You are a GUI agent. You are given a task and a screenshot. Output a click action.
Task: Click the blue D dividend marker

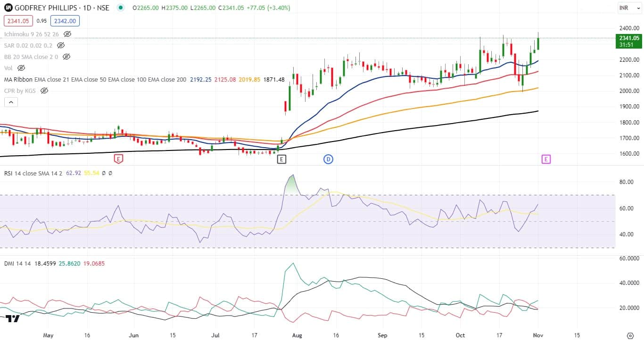(328, 159)
